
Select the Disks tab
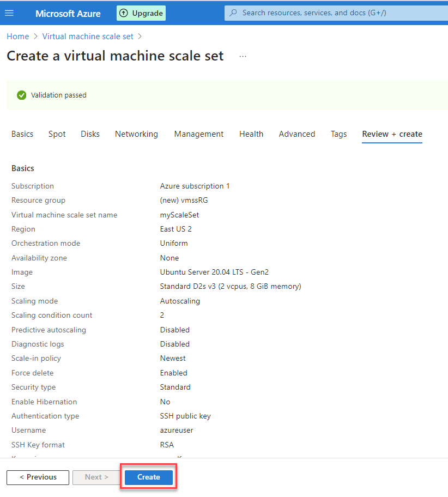click(90, 134)
